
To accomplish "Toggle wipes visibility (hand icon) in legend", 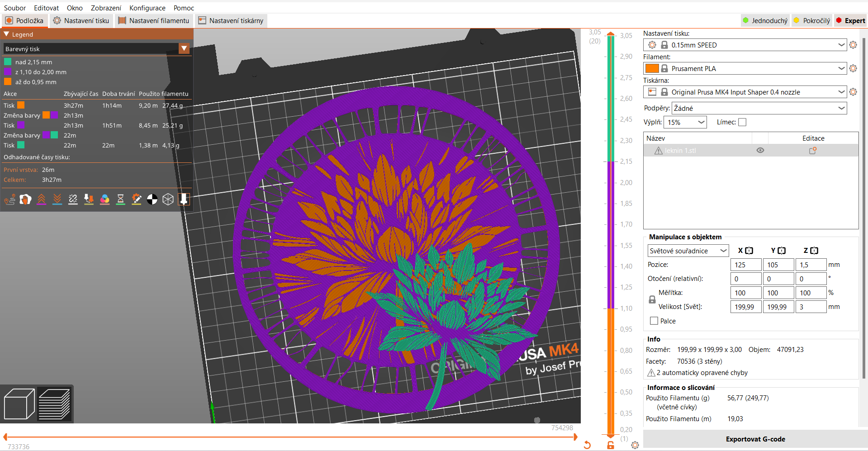I will point(25,199).
